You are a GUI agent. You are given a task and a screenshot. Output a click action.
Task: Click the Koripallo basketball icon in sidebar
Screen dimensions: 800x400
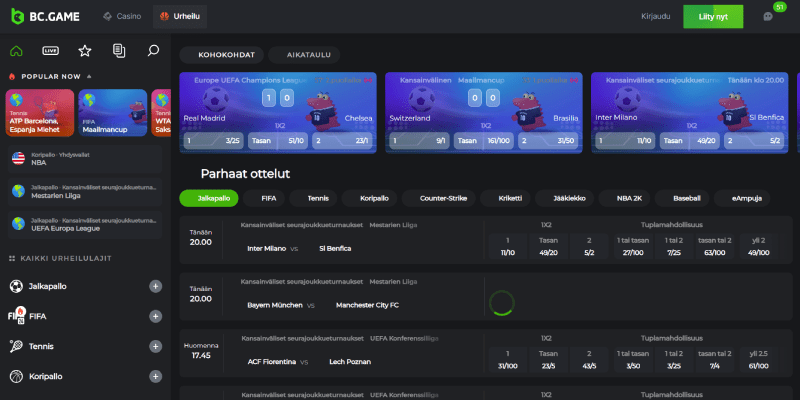point(16,377)
